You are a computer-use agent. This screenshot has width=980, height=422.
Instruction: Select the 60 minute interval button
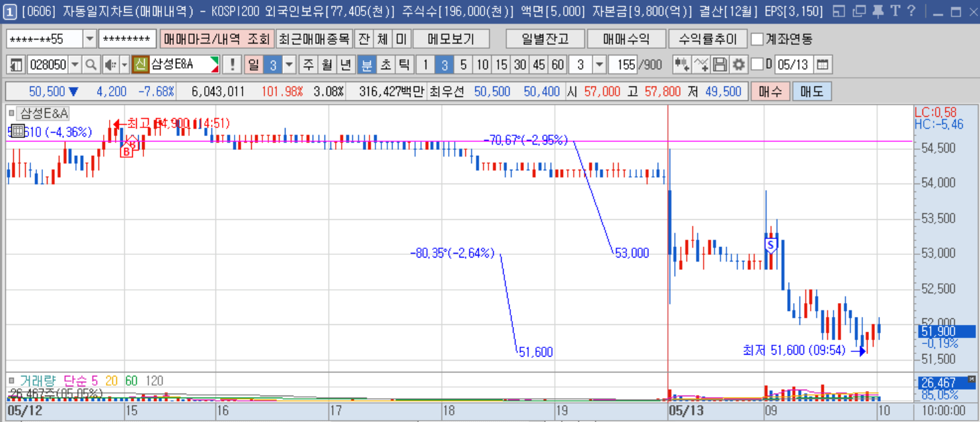click(x=558, y=65)
